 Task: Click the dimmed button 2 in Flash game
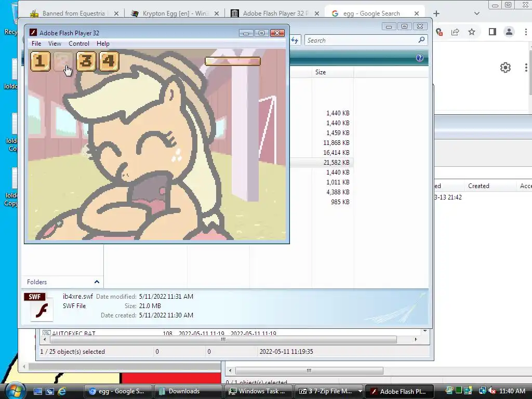(x=63, y=61)
